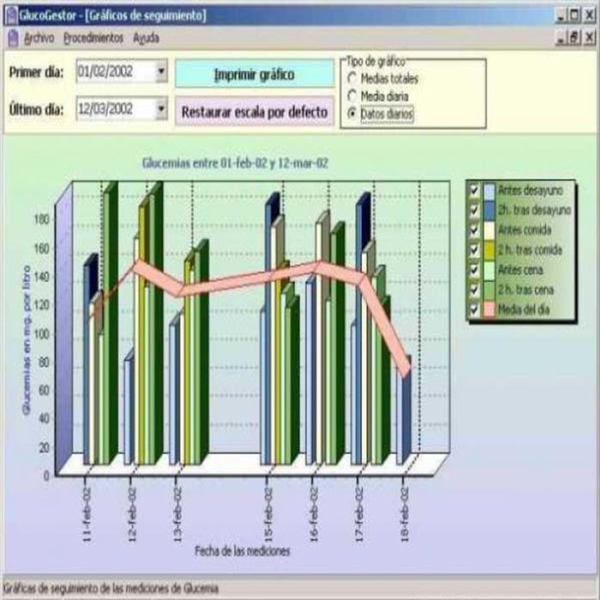The height and width of the screenshot is (600, 600).
Task: Click the 2 h. tras comida yellow legend swatch
Action: [489, 249]
